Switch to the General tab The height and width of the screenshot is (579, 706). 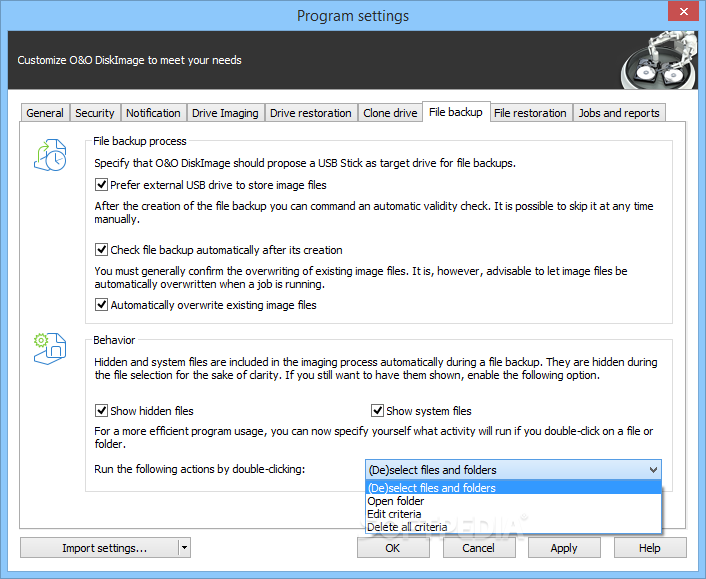coord(45,113)
